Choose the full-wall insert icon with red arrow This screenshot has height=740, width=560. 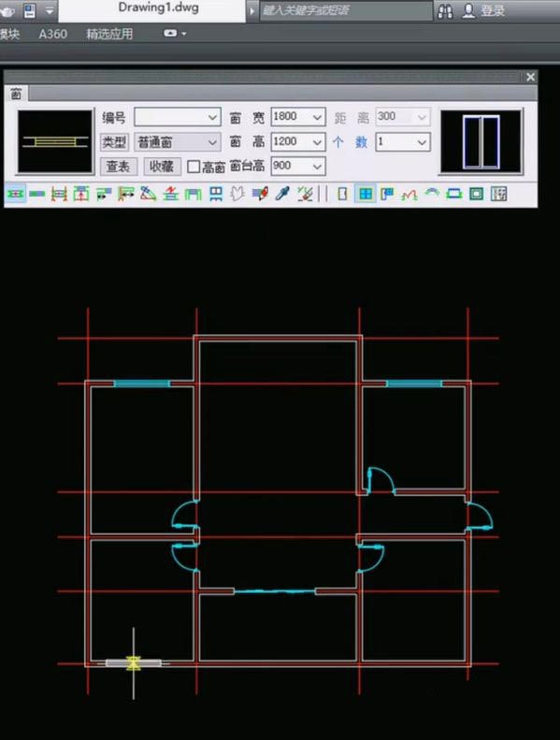click(171, 194)
